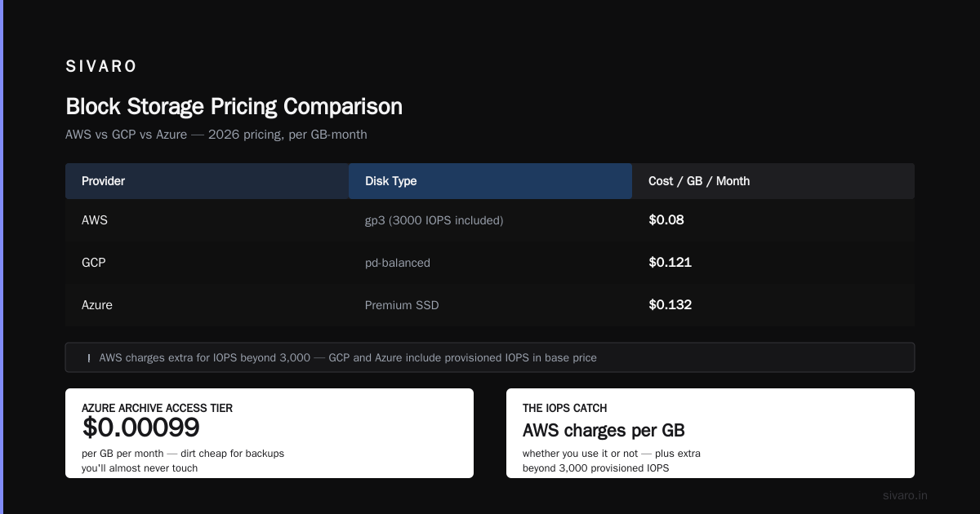980x514 pixels.
Task: Open the sivaro.in footer link
Action: [905, 495]
